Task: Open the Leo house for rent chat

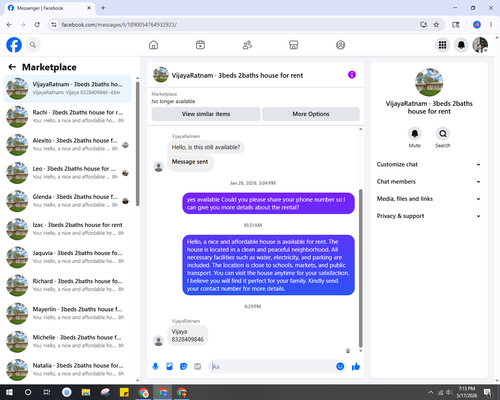Action: click(x=67, y=173)
